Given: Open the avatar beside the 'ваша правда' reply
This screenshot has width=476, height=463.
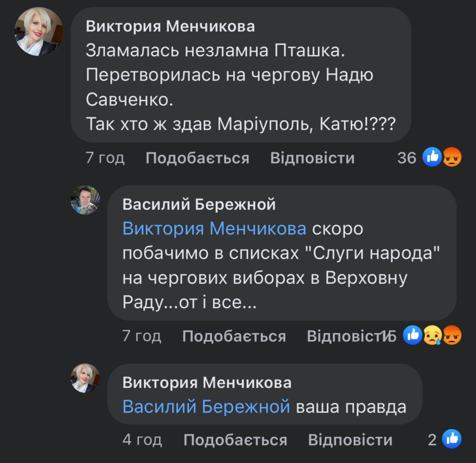Looking at the screenshot, I should pyautogui.click(x=85, y=378).
